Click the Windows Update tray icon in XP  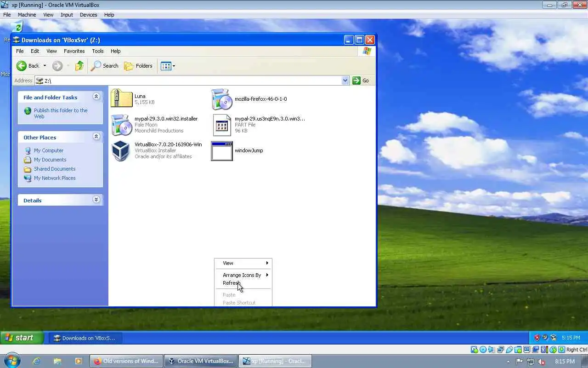click(545, 337)
